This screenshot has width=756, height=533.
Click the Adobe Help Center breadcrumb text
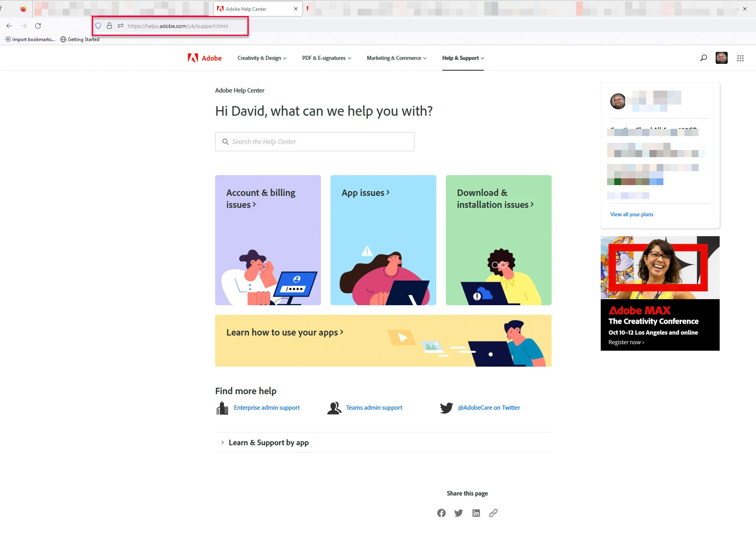[x=239, y=91]
